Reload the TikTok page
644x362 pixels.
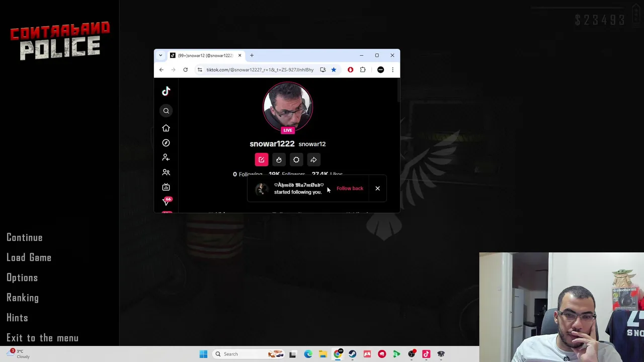185,70
